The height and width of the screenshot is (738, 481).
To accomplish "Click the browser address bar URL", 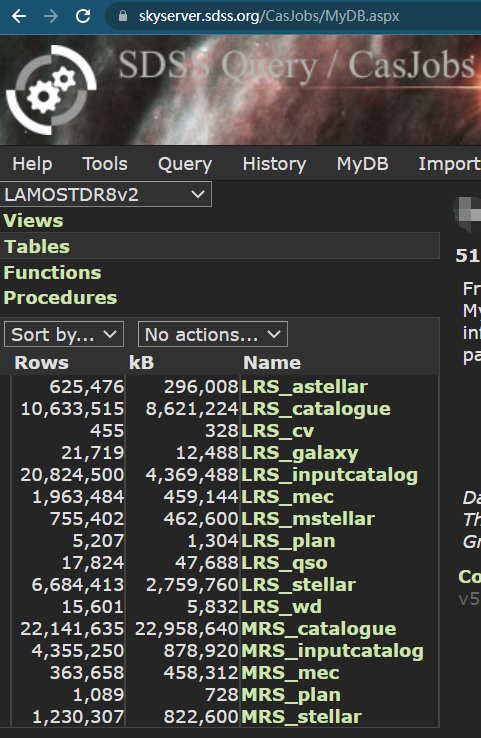I will point(269,16).
